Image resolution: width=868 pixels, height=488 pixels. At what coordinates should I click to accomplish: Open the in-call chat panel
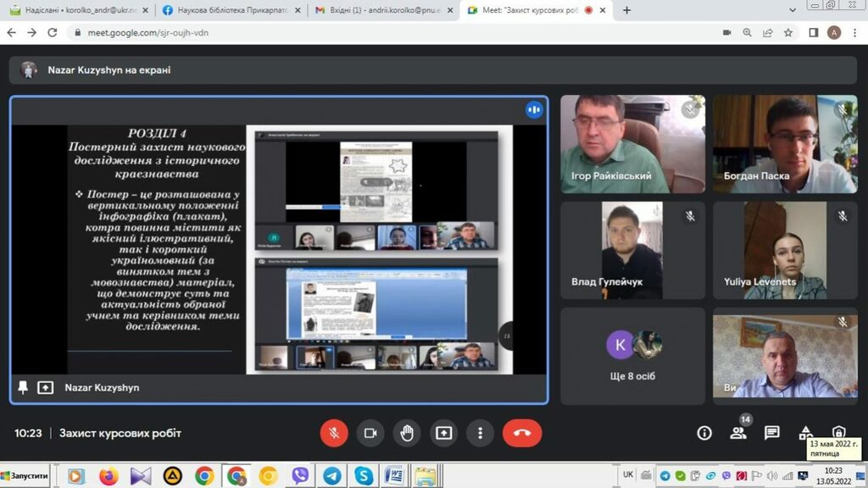(x=771, y=433)
